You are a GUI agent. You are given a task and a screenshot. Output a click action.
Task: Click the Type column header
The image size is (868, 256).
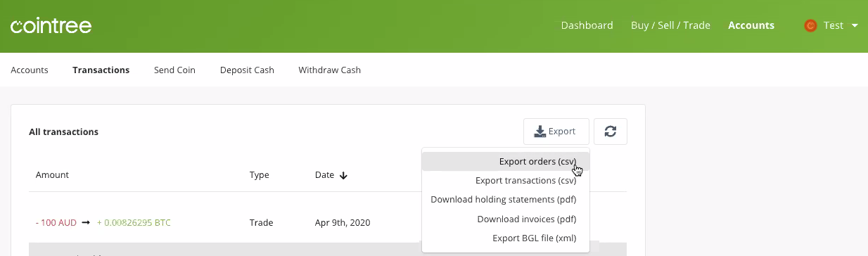260,175
